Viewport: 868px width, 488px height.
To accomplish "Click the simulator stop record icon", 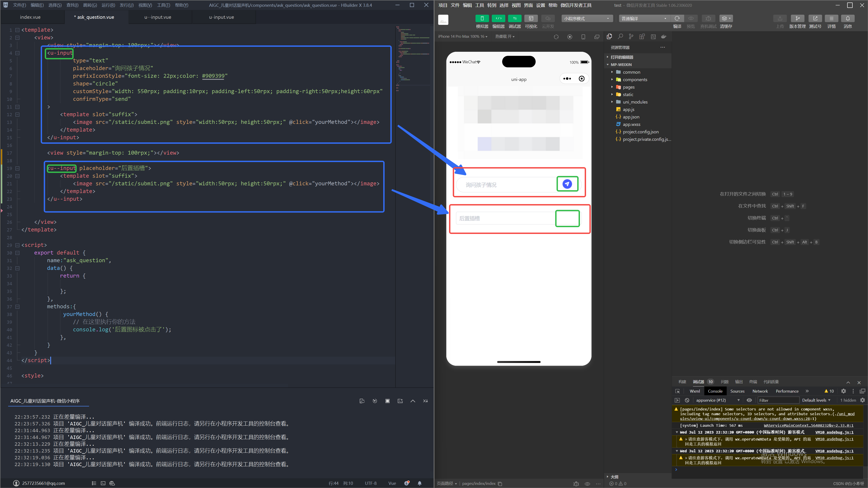I will click(570, 37).
